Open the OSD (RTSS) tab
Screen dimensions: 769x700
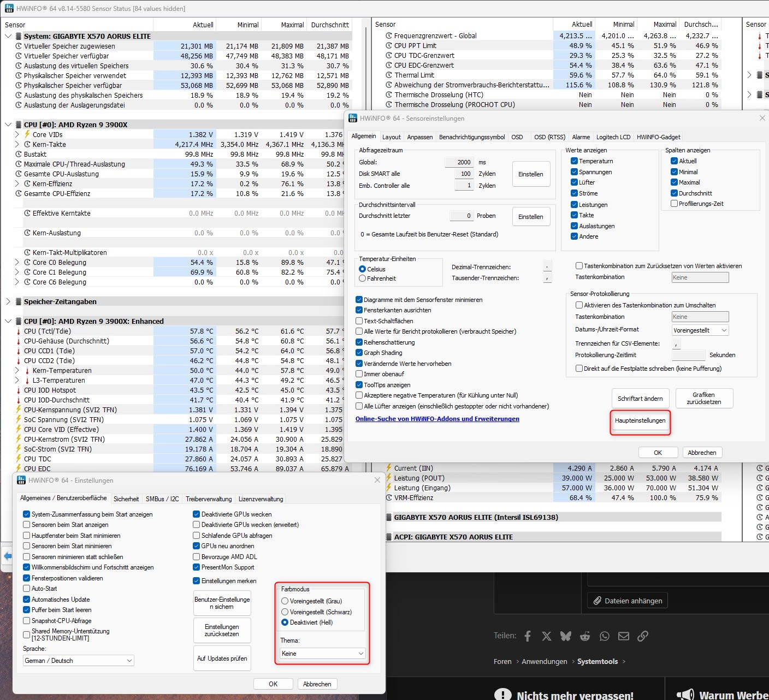pos(549,137)
